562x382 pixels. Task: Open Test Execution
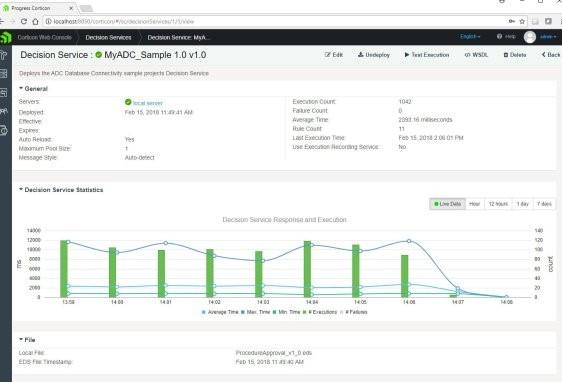click(x=427, y=55)
